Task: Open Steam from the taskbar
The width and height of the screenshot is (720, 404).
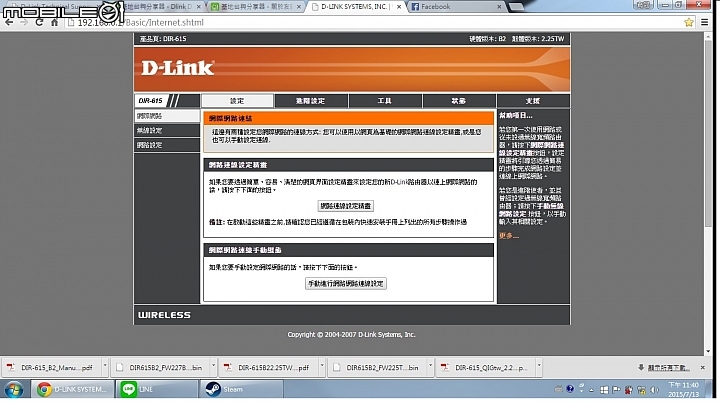Action: click(x=241, y=389)
